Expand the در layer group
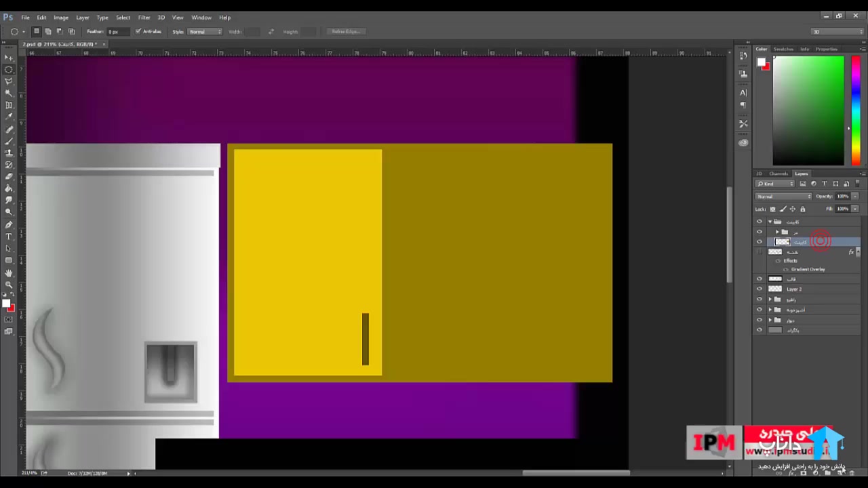 777,232
